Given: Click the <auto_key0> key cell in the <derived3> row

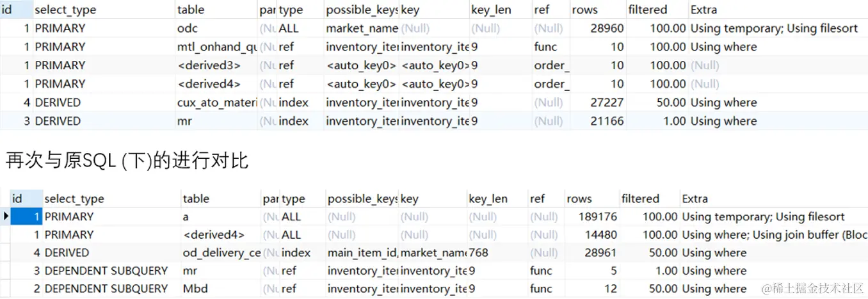Looking at the screenshot, I should [x=435, y=65].
